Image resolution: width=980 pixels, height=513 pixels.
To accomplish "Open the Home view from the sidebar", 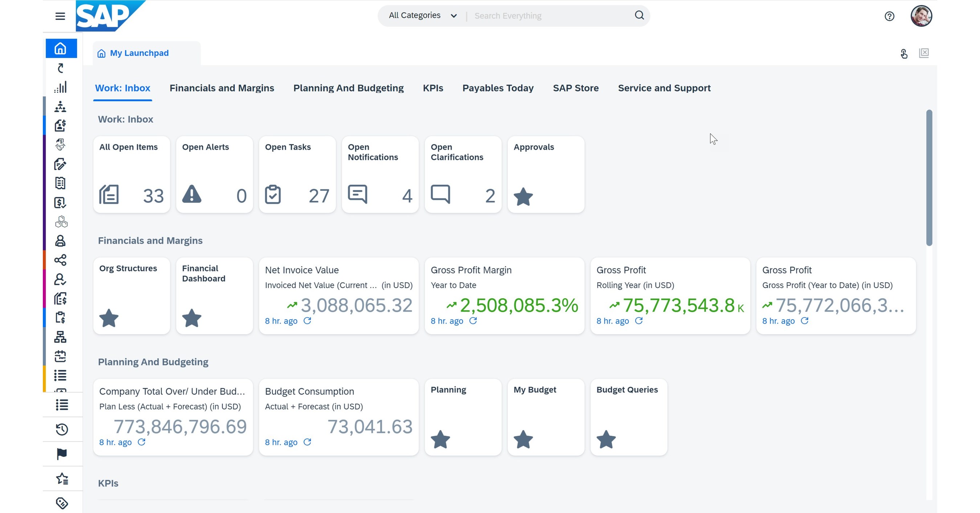I will [61, 48].
